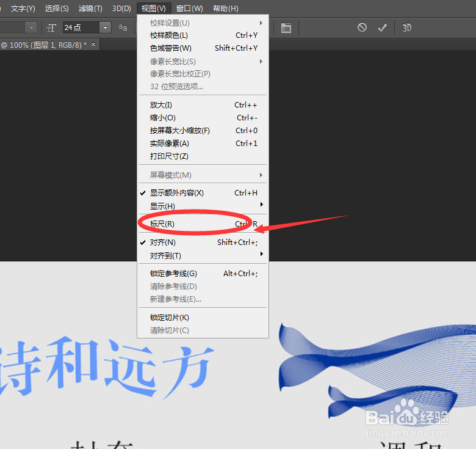Select 按屏幕大小缩放(F)
The width and height of the screenshot is (476, 449).
pos(203,131)
